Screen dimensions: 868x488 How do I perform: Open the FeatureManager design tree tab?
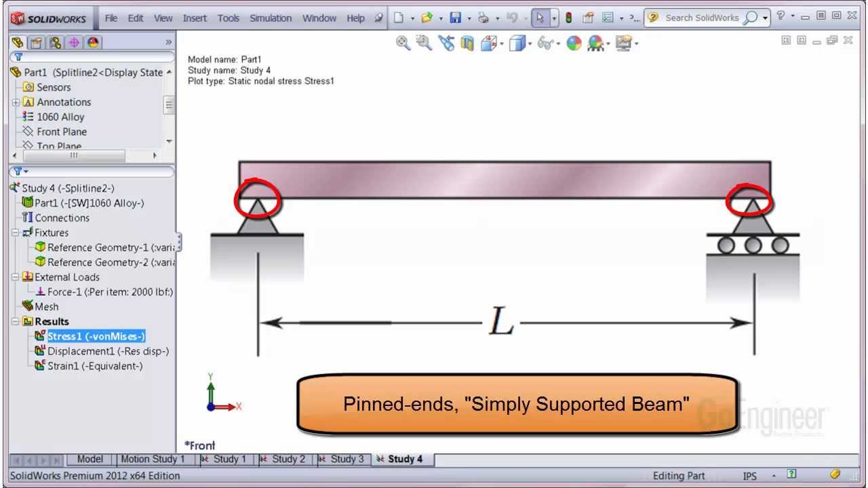pyautogui.click(x=17, y=42)
